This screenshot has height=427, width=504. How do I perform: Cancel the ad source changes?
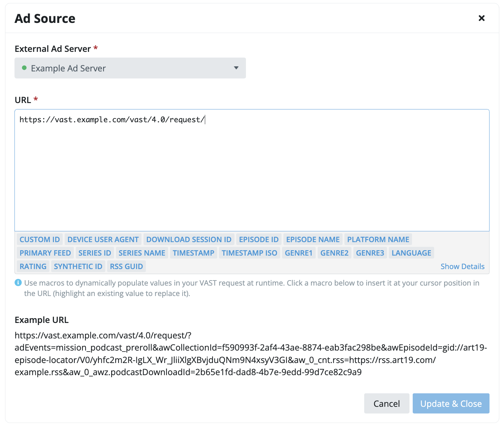tap(386, 403)
